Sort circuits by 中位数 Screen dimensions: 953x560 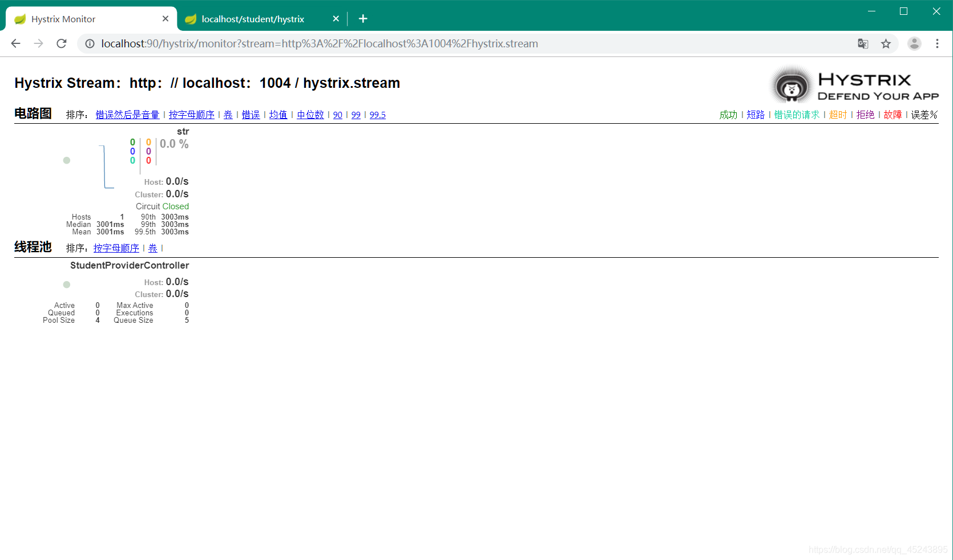coord(310,115)
